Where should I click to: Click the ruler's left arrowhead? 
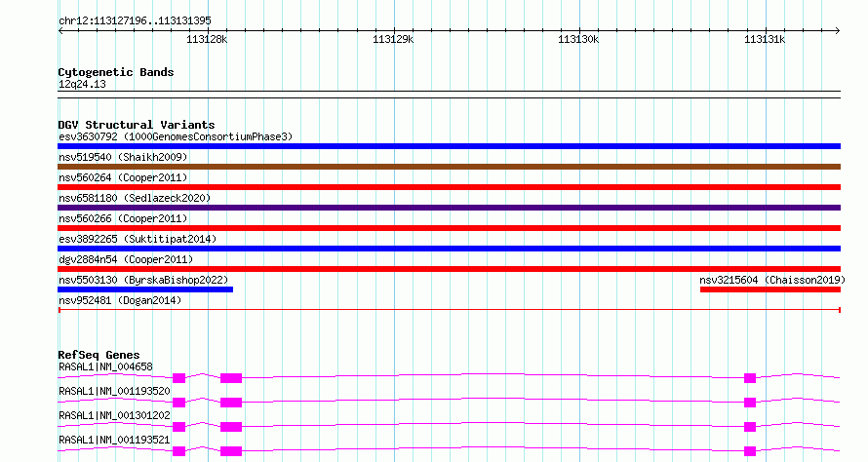pyautogui.click(x=60, y=30)
